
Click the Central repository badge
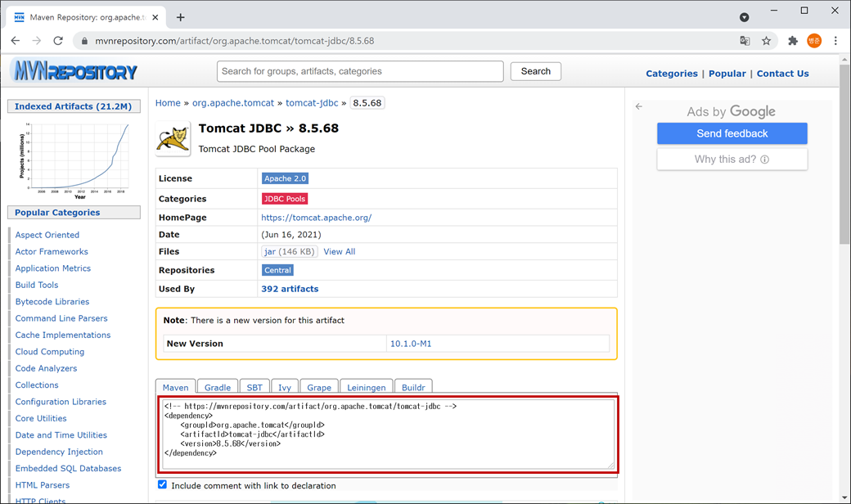tap(278, 270)
